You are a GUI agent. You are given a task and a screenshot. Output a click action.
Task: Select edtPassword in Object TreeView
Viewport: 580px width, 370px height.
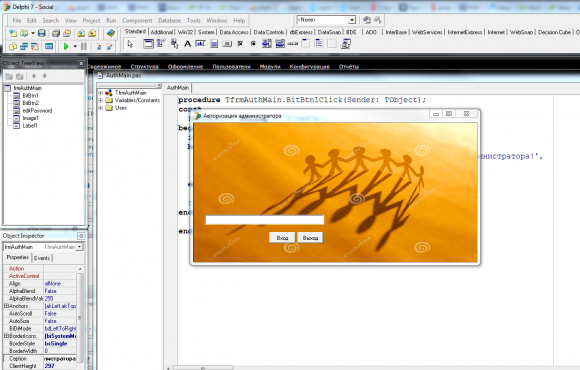point(37,111)
